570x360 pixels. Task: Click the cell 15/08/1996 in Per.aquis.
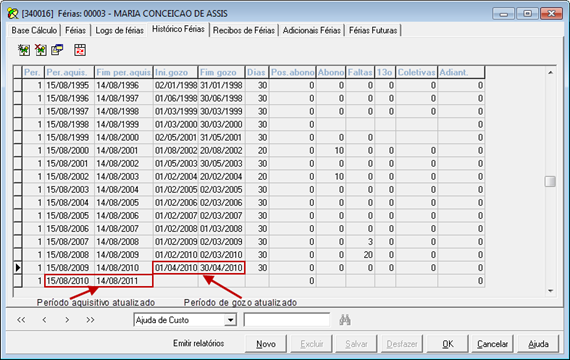68,99
